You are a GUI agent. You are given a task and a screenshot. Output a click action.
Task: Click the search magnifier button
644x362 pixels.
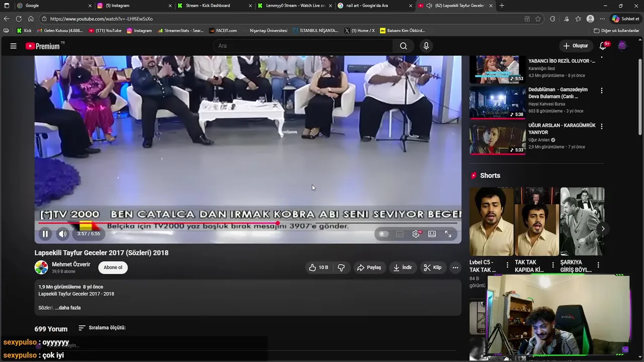click(404, 46)
